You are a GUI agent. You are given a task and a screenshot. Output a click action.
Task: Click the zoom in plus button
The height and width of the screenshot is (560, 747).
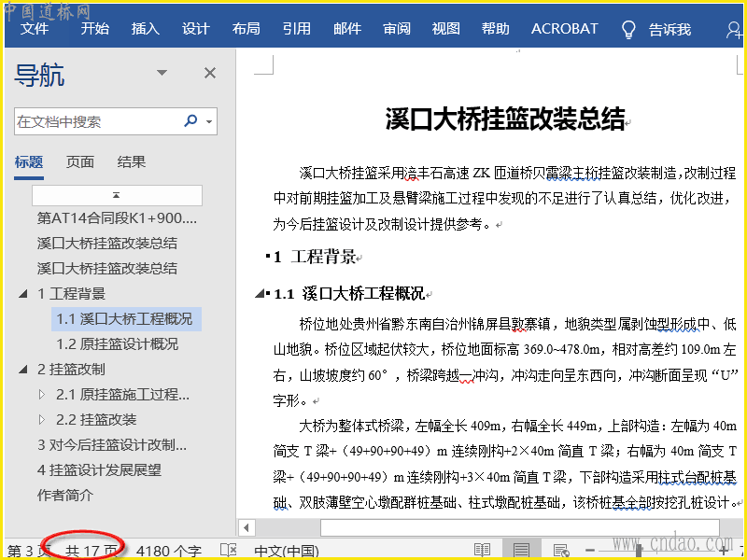(723, 551)
